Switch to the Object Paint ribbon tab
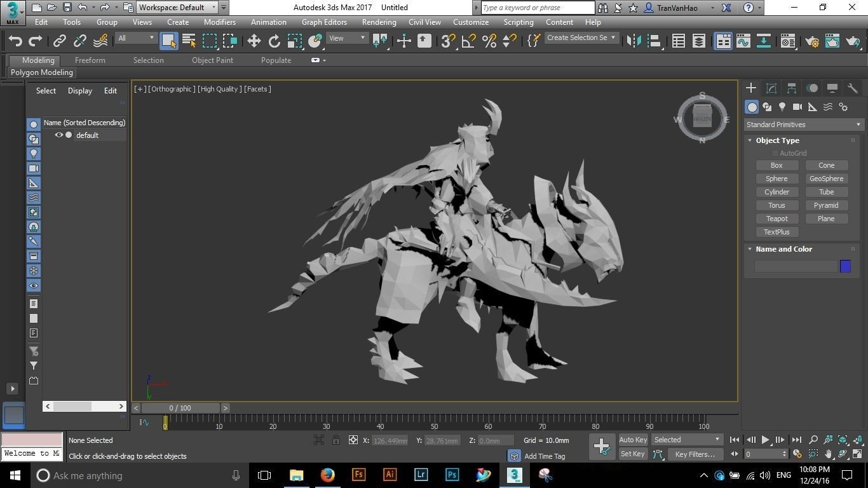Image resolution: width=868 pixels, height=488 pixels. point(212,60)
